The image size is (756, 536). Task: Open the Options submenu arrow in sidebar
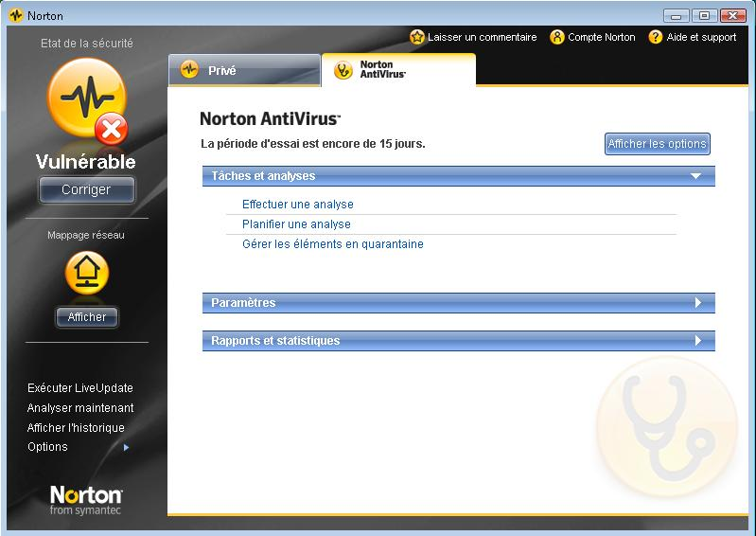[127, 447]
